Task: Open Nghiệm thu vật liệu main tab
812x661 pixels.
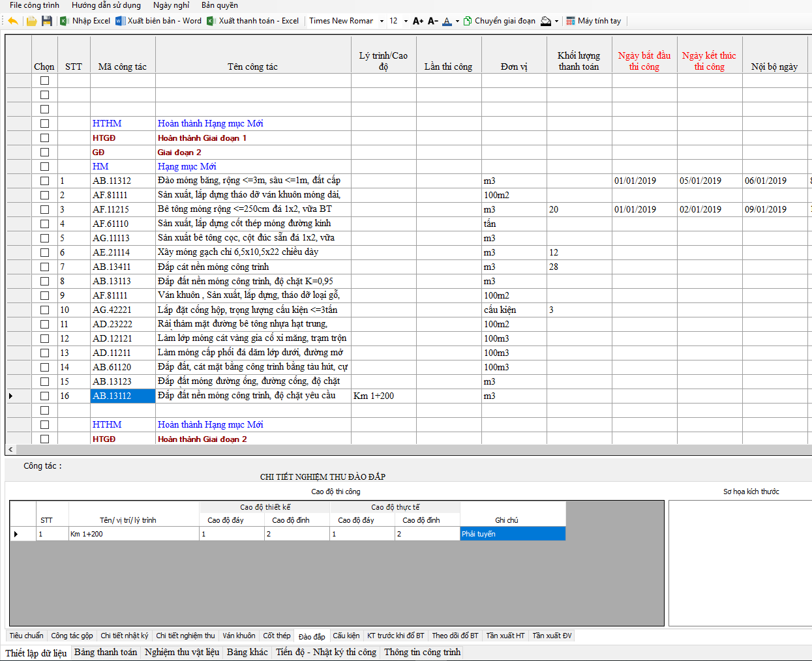Action: pos(182,652)
